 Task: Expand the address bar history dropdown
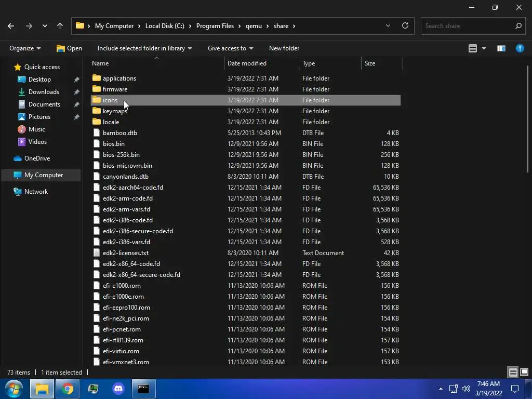click(388, 26)
